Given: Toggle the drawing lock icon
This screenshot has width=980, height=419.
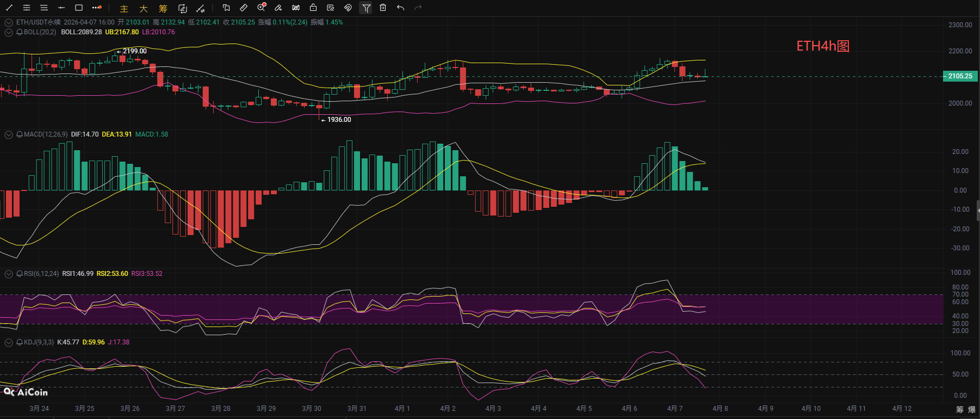Looking at the screenshot, I should tap(313, 8).
